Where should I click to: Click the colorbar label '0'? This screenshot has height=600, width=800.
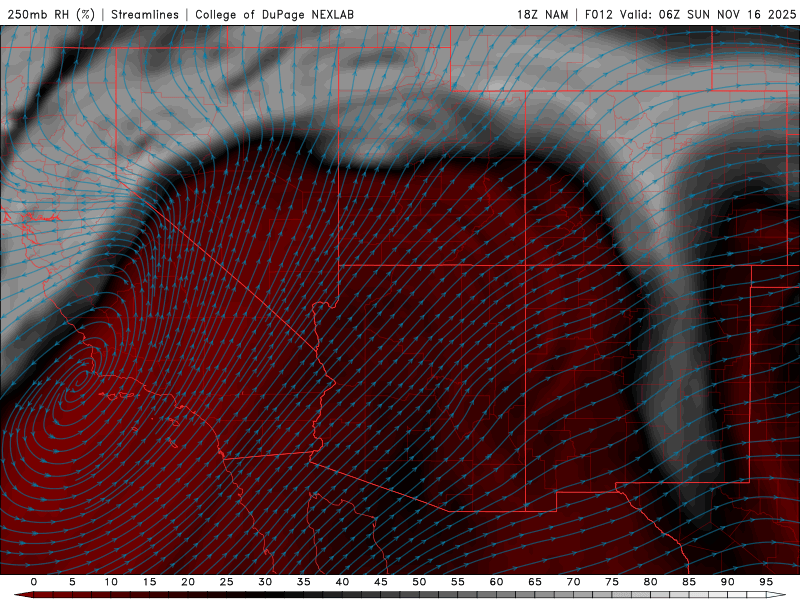tap(34, 582)
